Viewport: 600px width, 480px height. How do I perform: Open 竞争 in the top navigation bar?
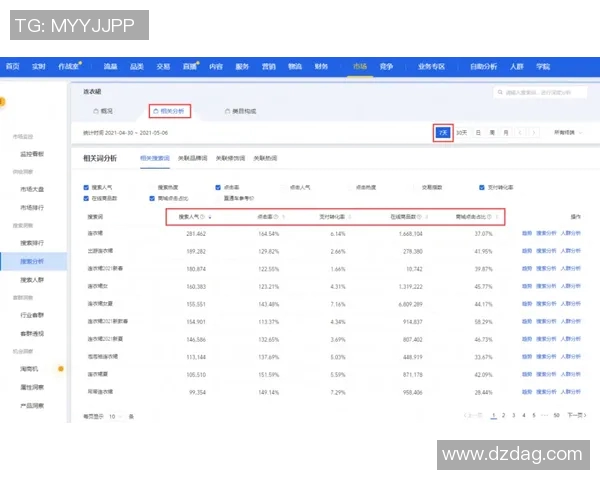point(386,66)
